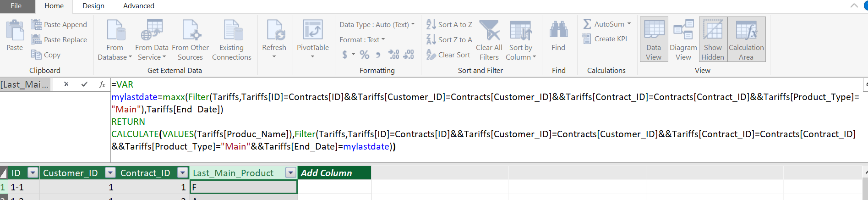
Task: Switch to Data View
Action: click(654, 39)
